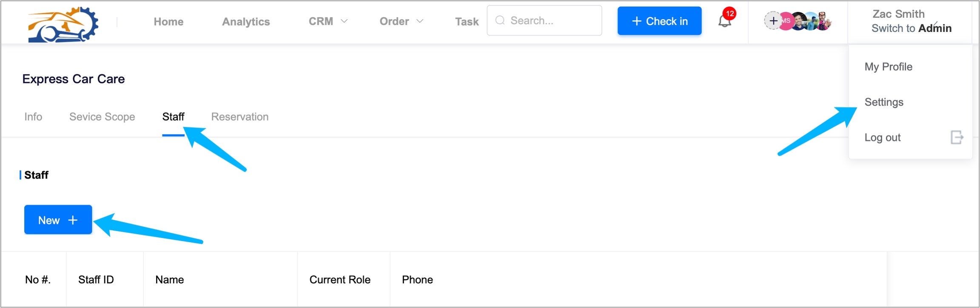Click the search magnifier icon
The height and width of the screenshot is (308, 980).
pyautogui.click(x=500, y=21)
